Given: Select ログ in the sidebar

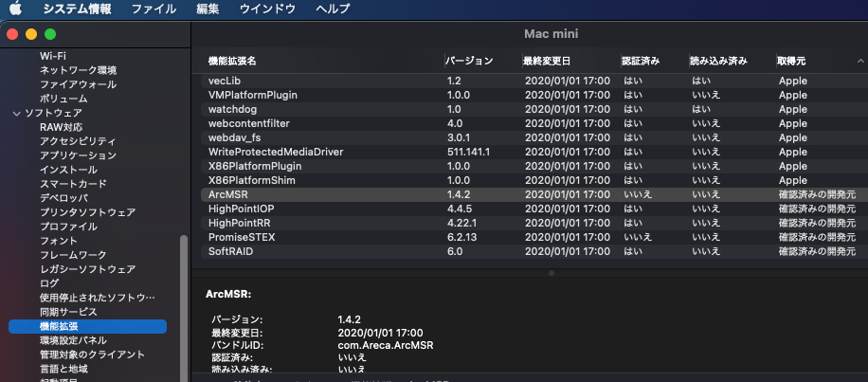Looking at the screenshot, I should pyautogui.click(x=49, y=283).
